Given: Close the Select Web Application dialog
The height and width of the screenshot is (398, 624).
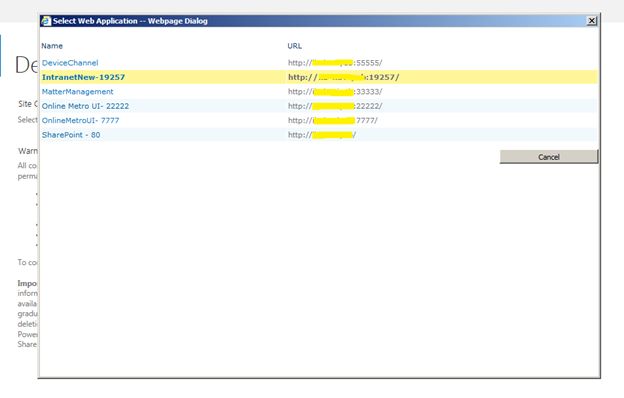Looking at the screenshot, I should click(x=592, y=21).
